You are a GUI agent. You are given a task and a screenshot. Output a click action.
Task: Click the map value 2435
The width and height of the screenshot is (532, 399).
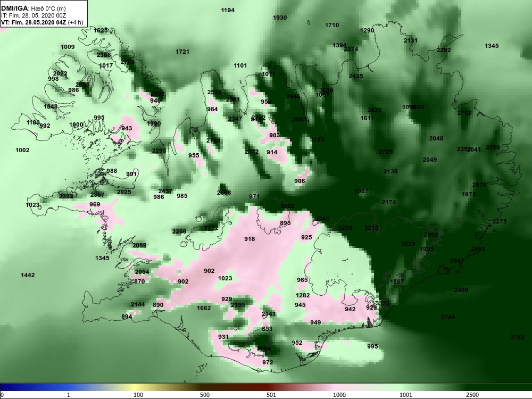(356, 76)
